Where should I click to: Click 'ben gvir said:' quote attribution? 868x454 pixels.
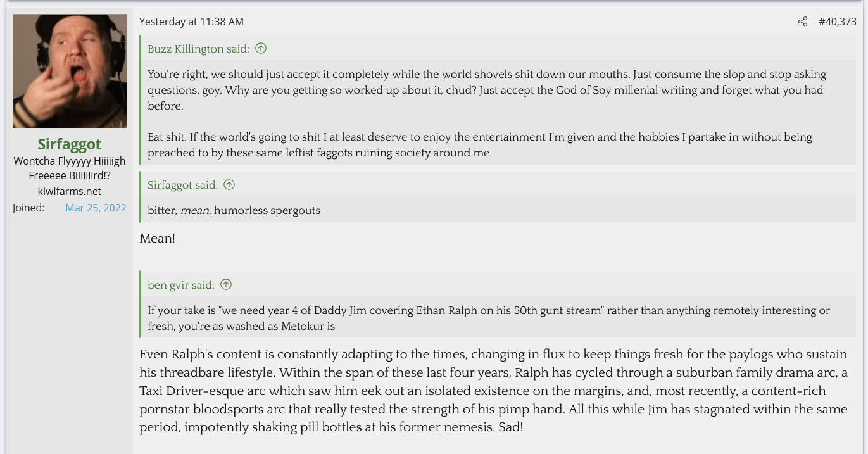[x=180, y=285]
